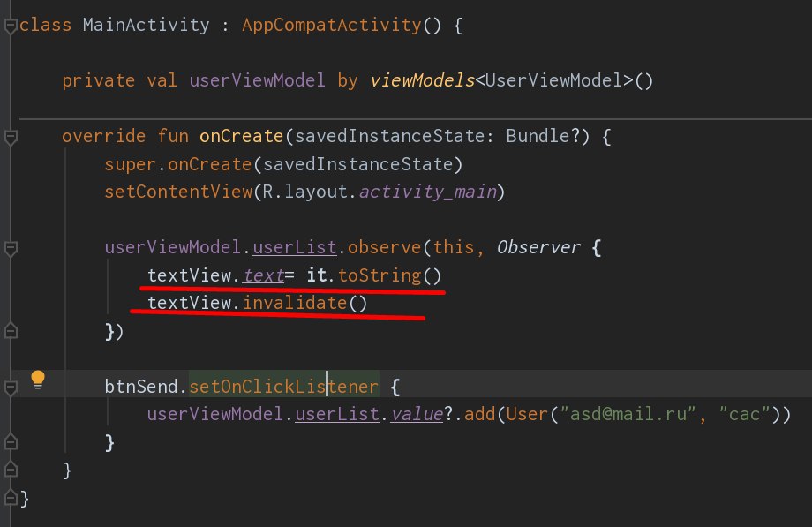Click userList in the observe line

(295, 247)
